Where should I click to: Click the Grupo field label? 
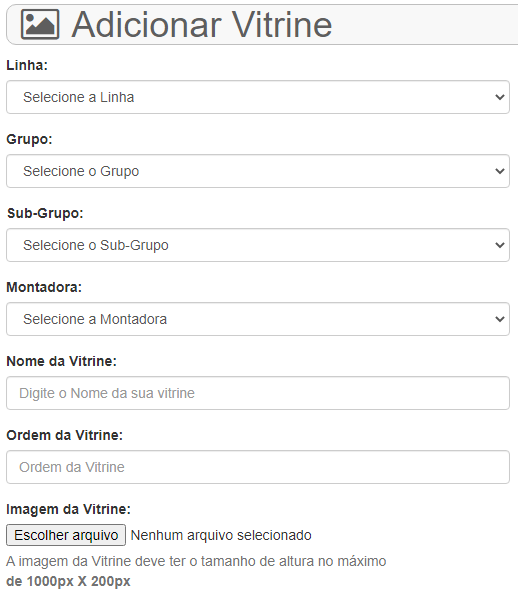pos(29,139)
